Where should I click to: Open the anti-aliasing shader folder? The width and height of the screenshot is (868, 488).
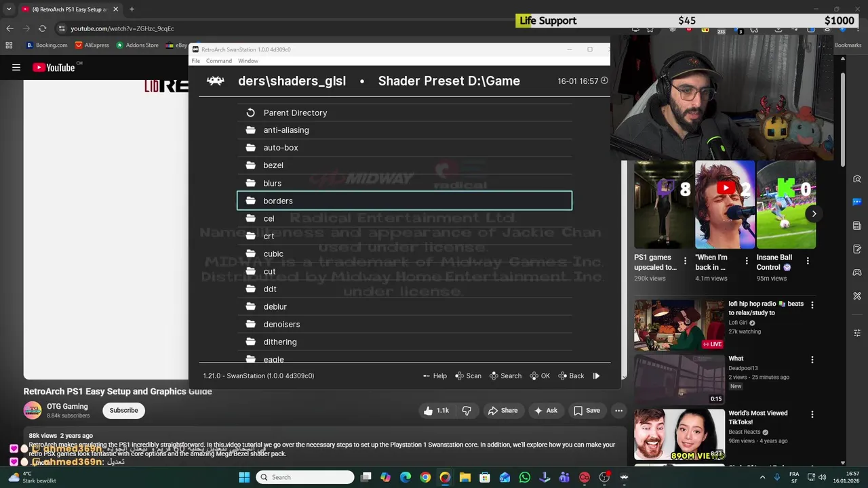pyautogui.click(x=404, y=130)
